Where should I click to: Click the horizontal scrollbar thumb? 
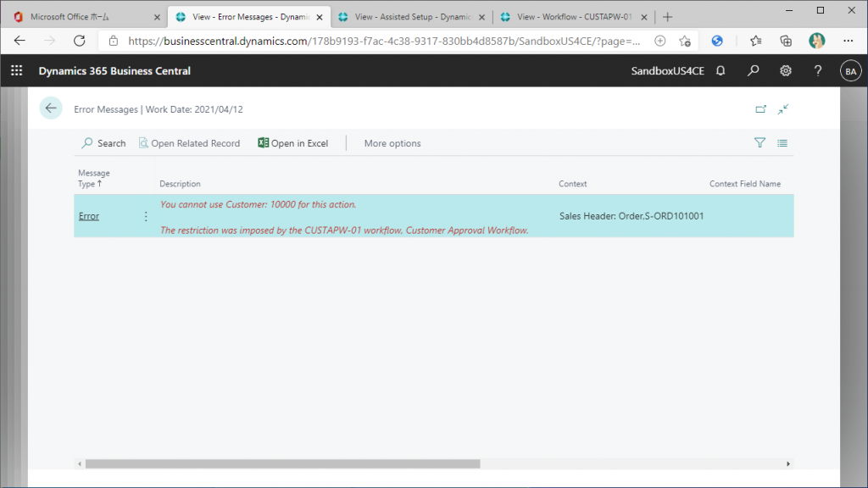[x=282, y=463]
